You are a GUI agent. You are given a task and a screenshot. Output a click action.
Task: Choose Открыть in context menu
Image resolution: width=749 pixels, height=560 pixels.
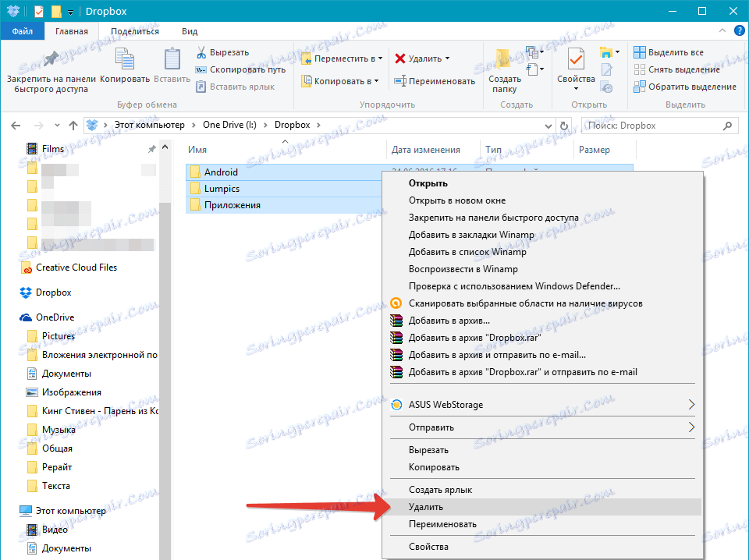[543, 183]
